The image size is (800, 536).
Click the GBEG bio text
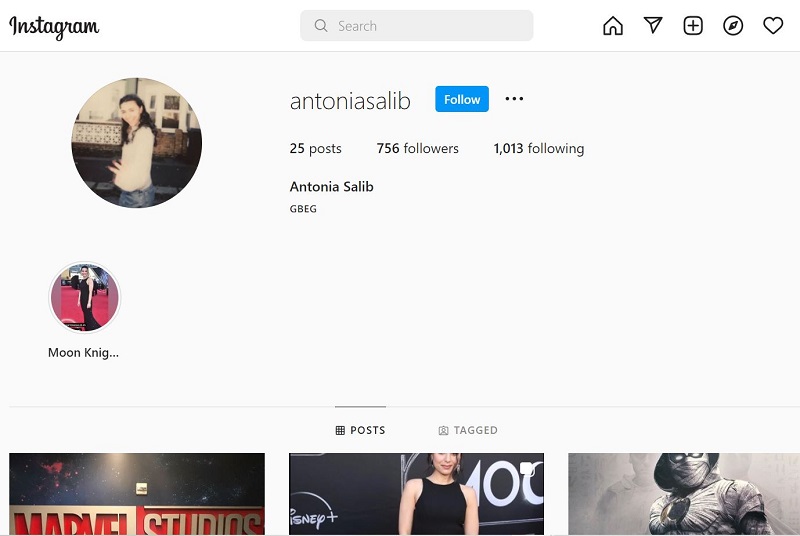(x=303, y=209)
